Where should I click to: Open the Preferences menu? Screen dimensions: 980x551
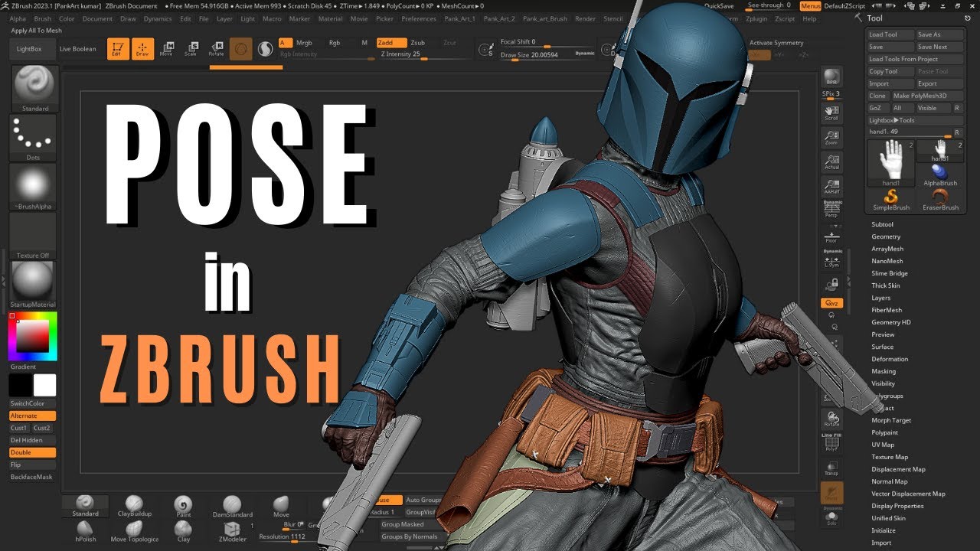[x=419, y=18]
